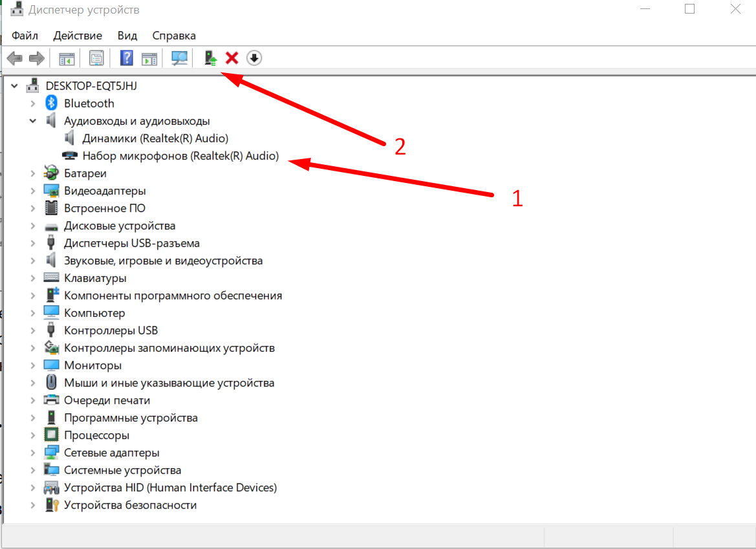Scan for hardware changes monitor icon
Screen dimensions: 756x549
coord(179,58)
